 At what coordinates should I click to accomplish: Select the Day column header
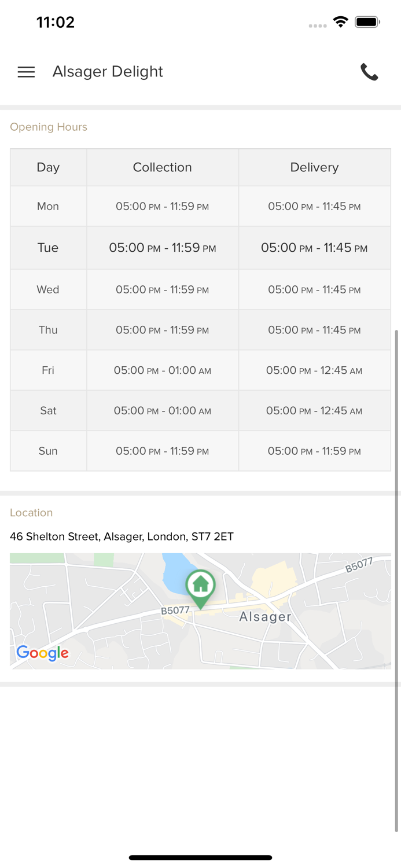[x=48, y=167]
